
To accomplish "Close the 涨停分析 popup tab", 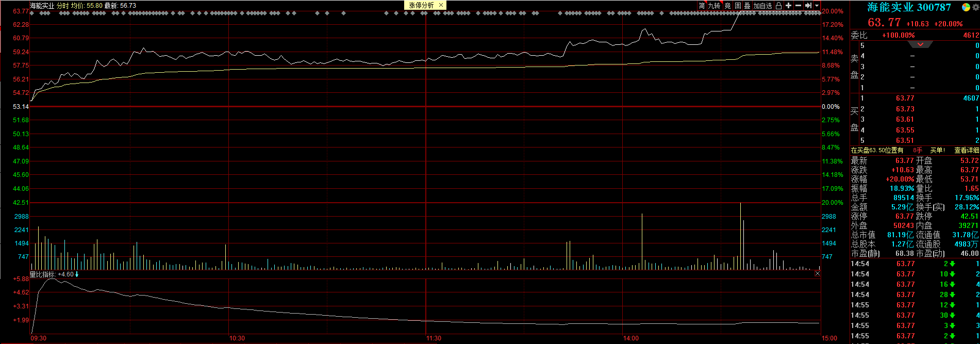I will click(441, 5).
